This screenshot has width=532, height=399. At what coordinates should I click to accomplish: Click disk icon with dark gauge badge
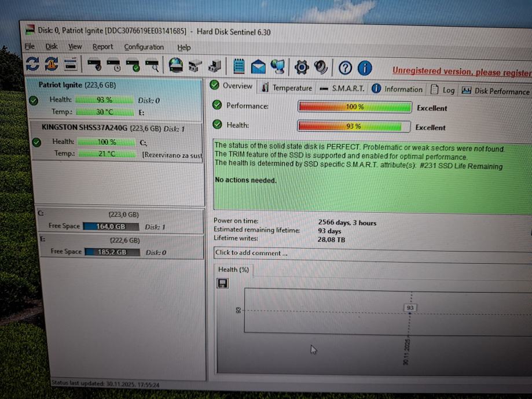point(94,65)
